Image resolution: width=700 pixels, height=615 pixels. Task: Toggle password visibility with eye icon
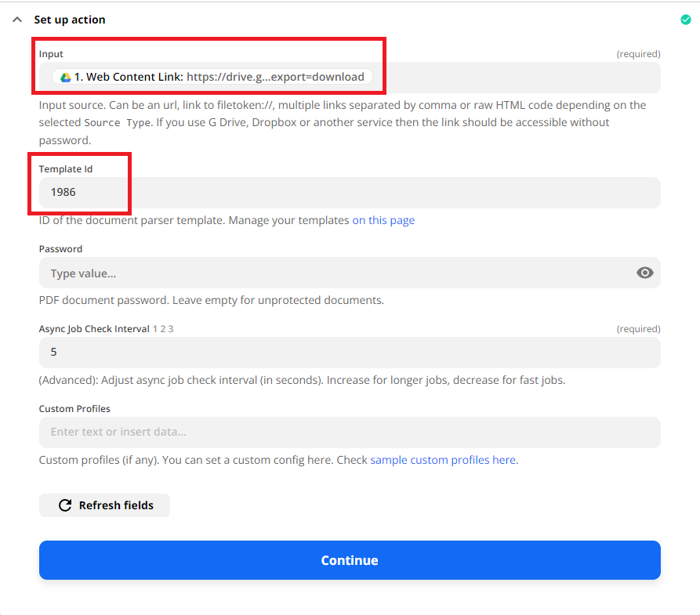[x=644, y=273]
